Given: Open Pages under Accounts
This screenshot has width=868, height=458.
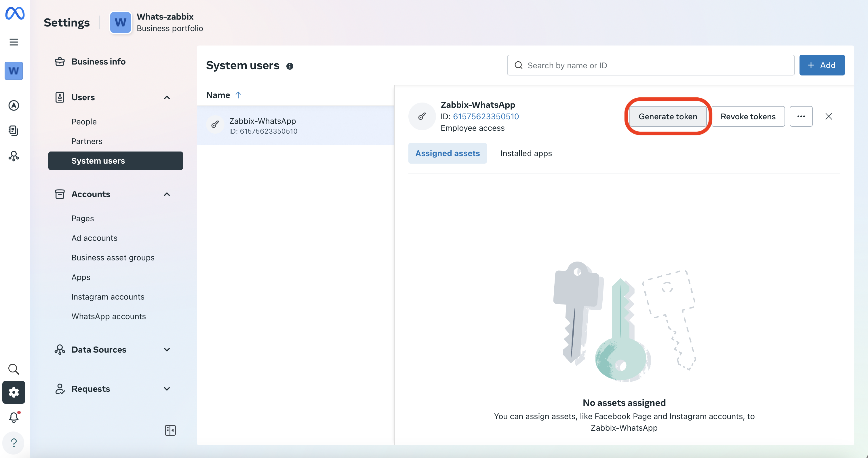Looking at the screenshot, I should pos(83,219).
